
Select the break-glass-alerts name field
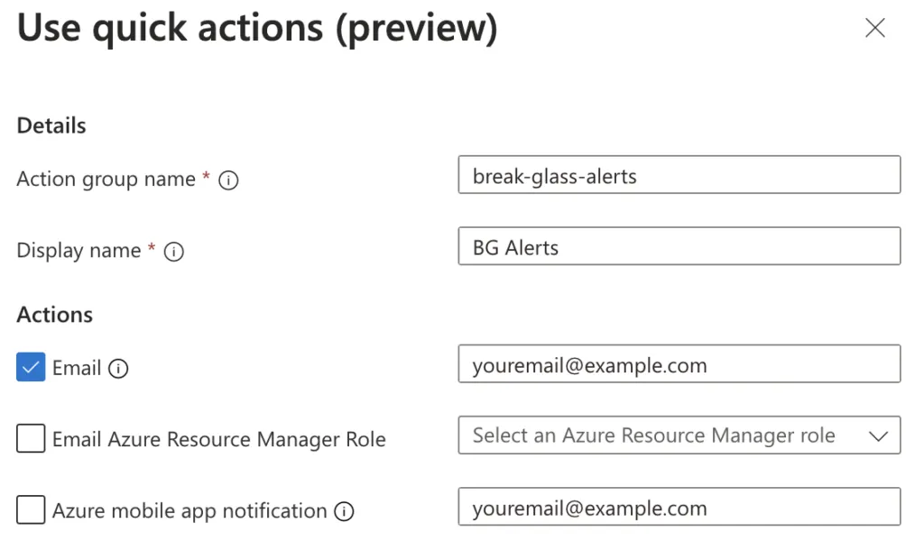click(679, 175)
